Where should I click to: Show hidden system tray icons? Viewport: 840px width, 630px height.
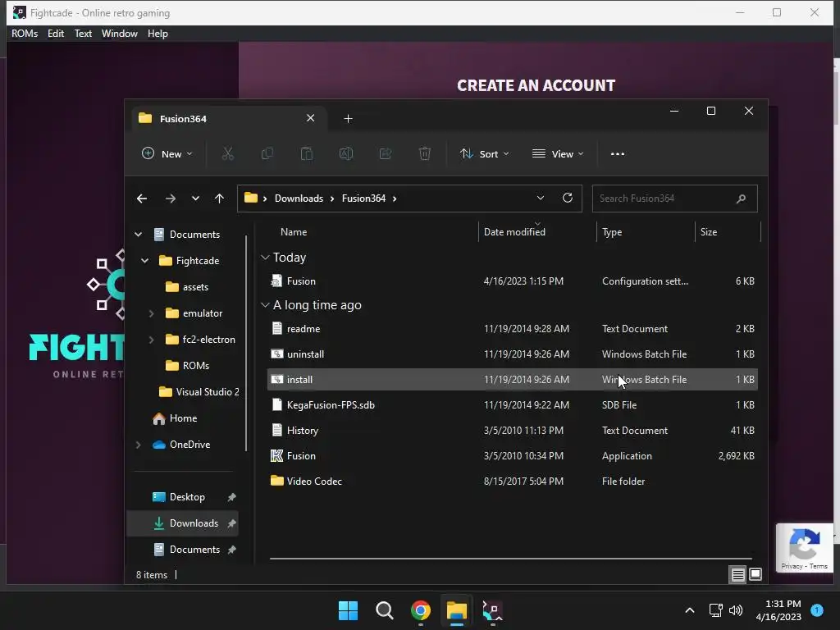(690, 610)
